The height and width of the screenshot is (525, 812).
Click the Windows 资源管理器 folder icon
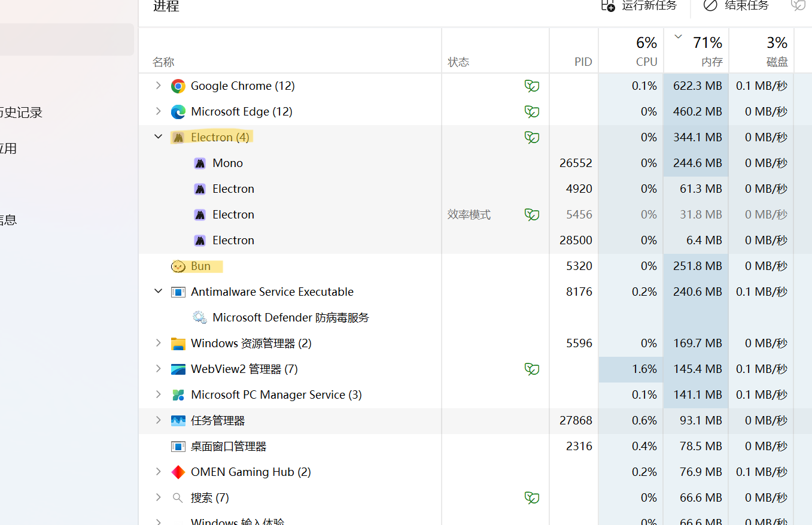click(x=178, y=344)
